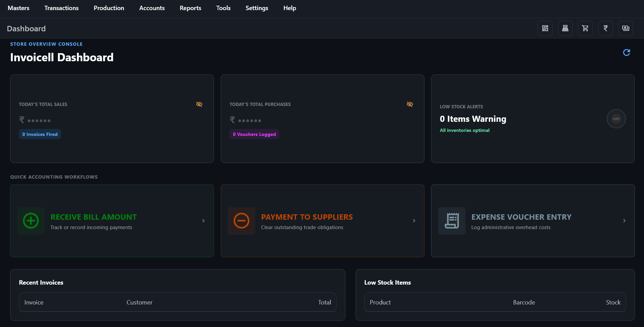
Task: Click the green plus circle icon
Action: click(31, 221)
